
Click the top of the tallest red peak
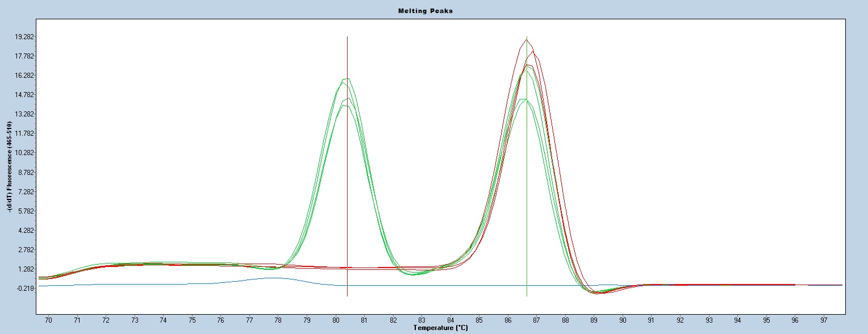(x=527, y=39)
